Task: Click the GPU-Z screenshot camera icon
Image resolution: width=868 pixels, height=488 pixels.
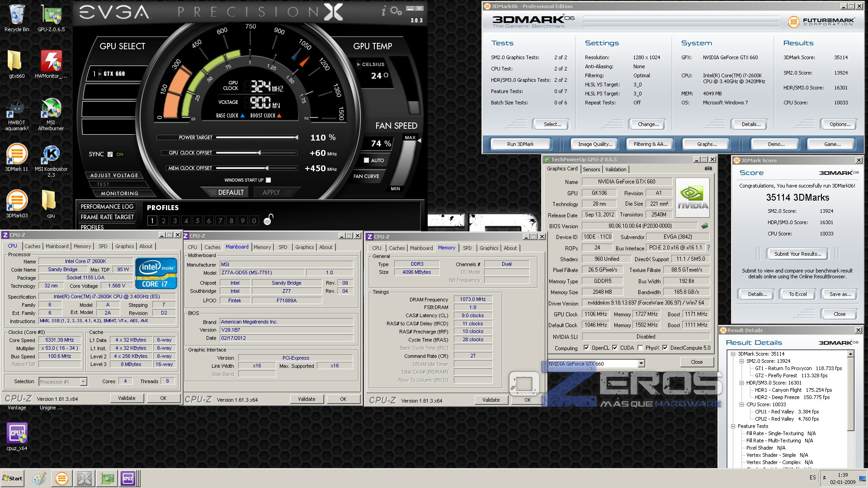Action: click(x=708, y=169)
